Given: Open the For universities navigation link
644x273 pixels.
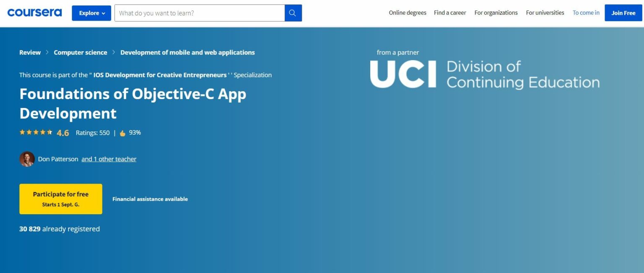Looking at the screenshot, I should coord(545,13).
